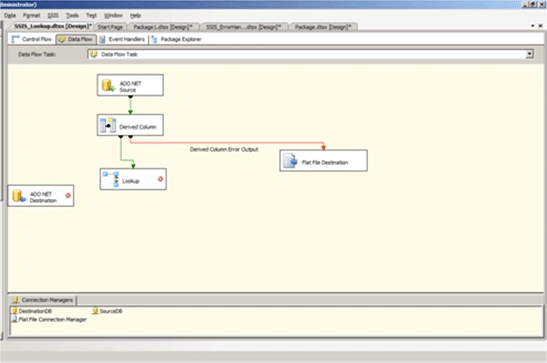Click the Flat File Destination icon

[290, 161]
